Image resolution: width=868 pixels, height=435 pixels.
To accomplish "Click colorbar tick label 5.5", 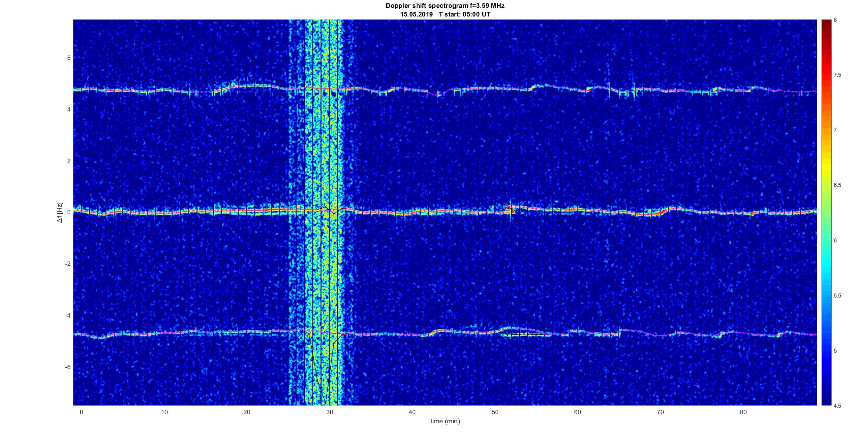I will tap(836, 296).
